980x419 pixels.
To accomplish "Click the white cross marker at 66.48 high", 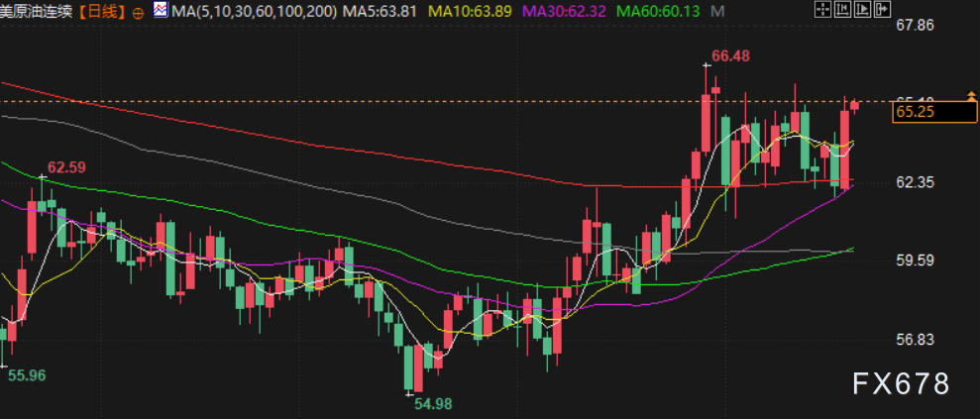I will [x=707, y=65].
